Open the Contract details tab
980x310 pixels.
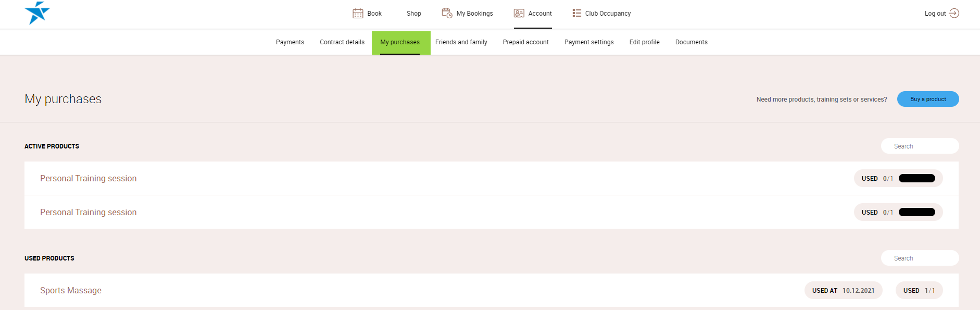click(x=342, y=42)
